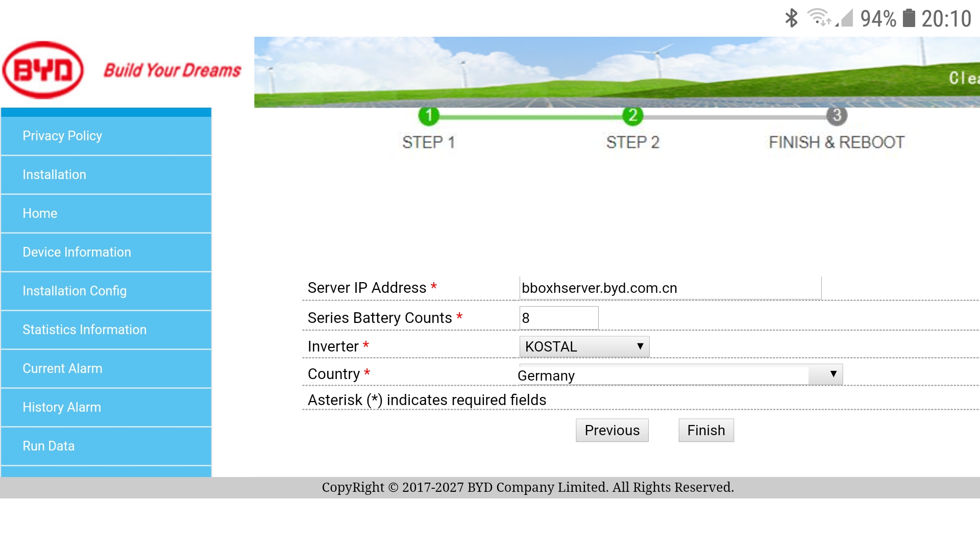
Task: Open the Inverter KOSTAL dropdown
Action: click(x=584, y=346)
